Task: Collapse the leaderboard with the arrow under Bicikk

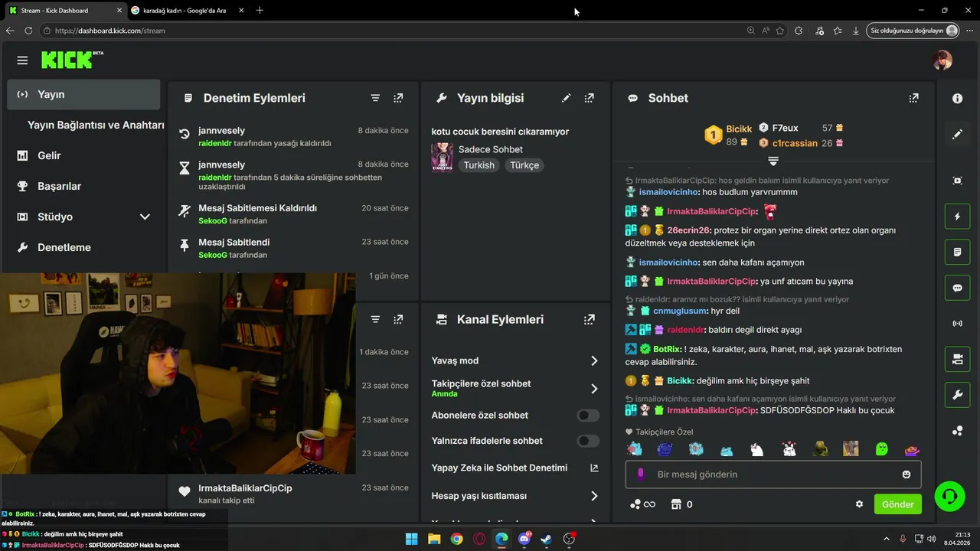Action: [773, 161]
